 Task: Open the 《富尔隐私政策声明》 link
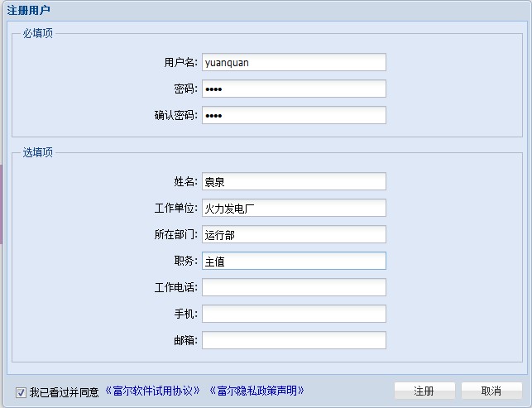pos(256,391)
